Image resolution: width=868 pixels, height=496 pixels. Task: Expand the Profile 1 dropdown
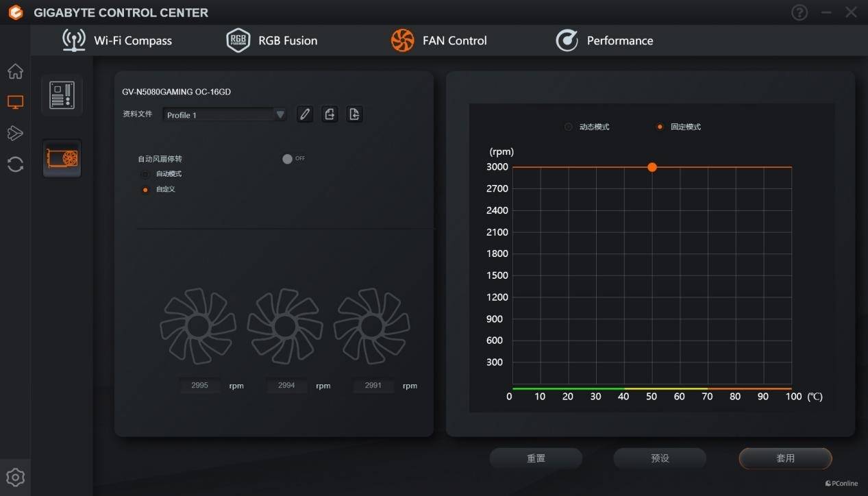280,115
